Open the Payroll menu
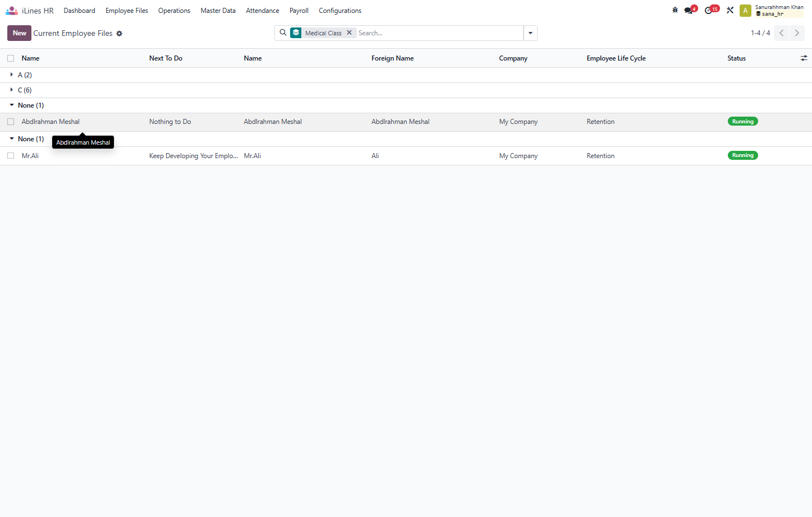The height and width of the screenshot is (517, 812). click(299, 11)
